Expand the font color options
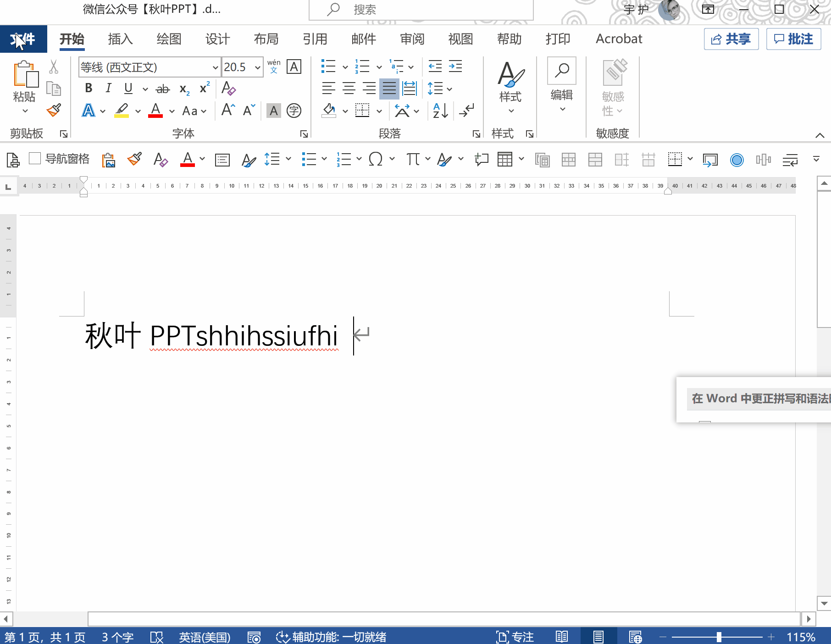The width and height of the screenshot is (831, 644). 172,111
